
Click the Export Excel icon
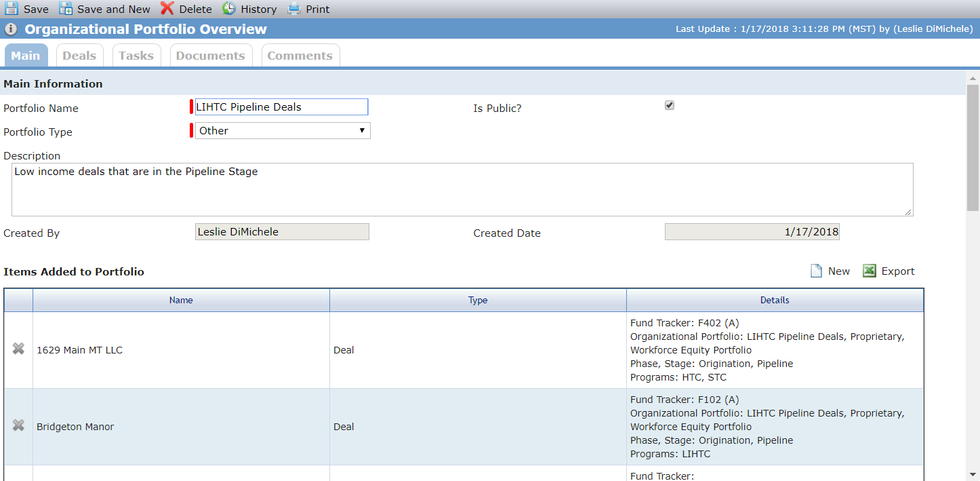click(x=870, y=271)
